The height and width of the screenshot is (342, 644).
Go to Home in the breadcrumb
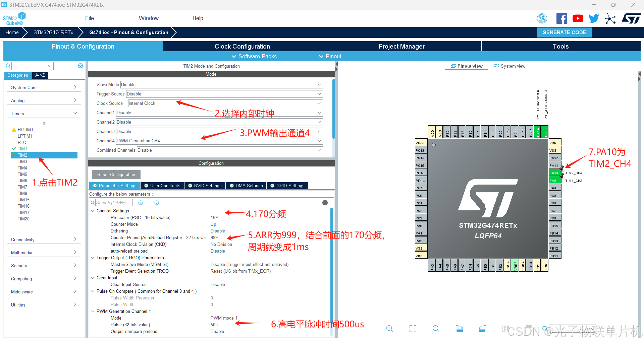12,32
